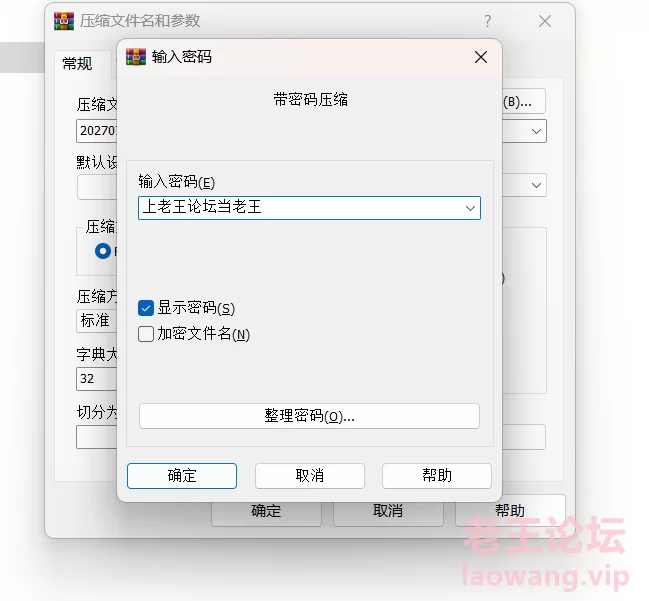The width and height of the screenshot is (649, 601).
Task: Close the 输入密码 dialog
Action: click(x=481, y=57)
